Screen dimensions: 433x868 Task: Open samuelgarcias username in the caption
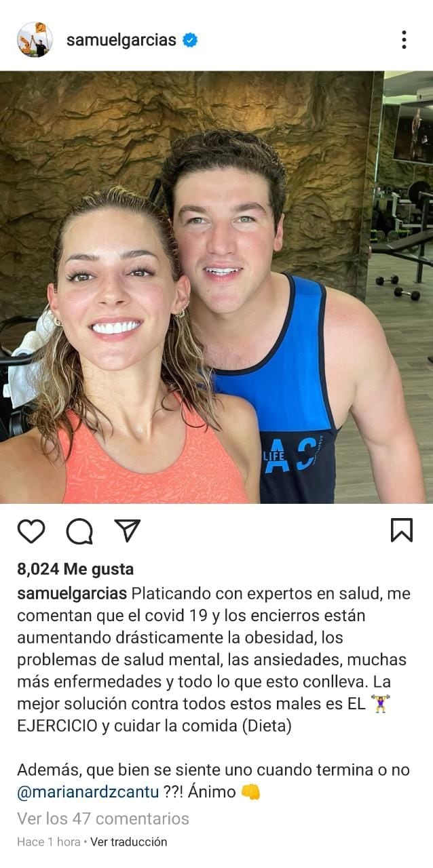coord(72,593)
